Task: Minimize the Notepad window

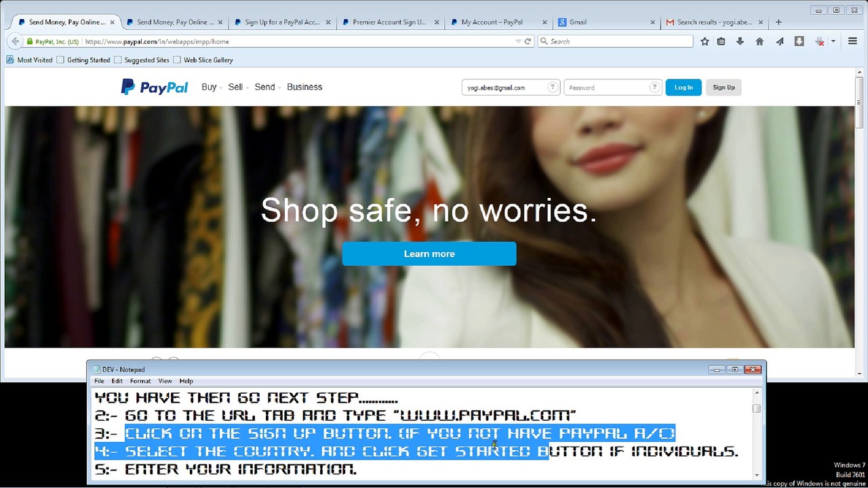Action: [x=717, y=369]
